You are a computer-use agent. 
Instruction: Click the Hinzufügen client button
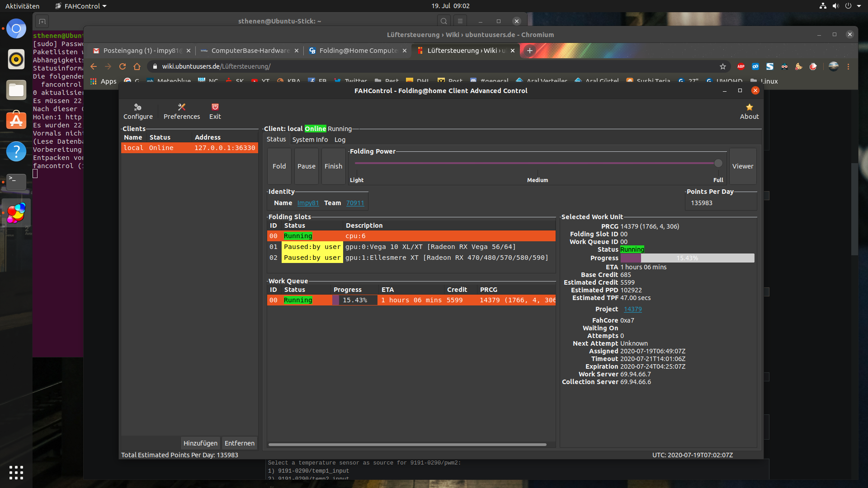coord(200,443)
